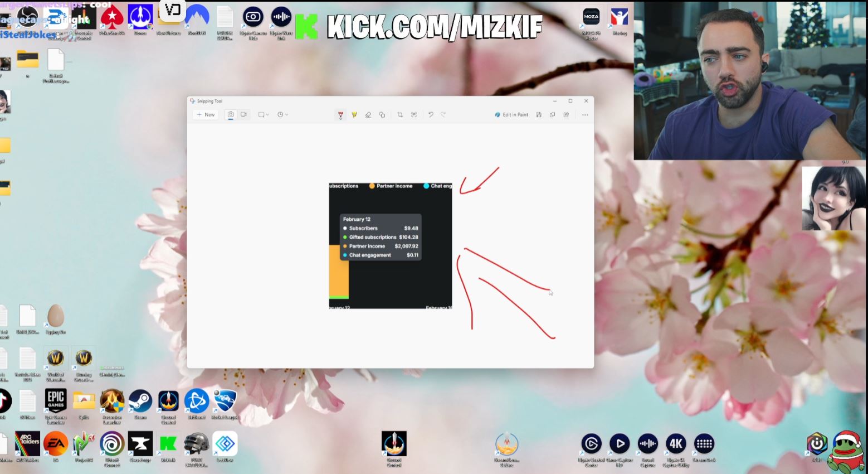This screenshot has height=474, width=868.
Task: Open NordVPN desktop shortcut
Action: click(x=197, y=21)
